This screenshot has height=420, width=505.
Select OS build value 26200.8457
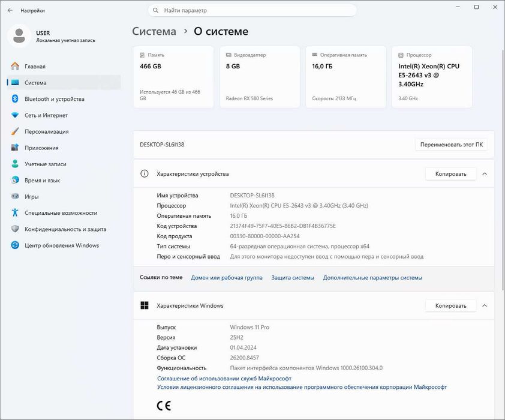(245, 358)
